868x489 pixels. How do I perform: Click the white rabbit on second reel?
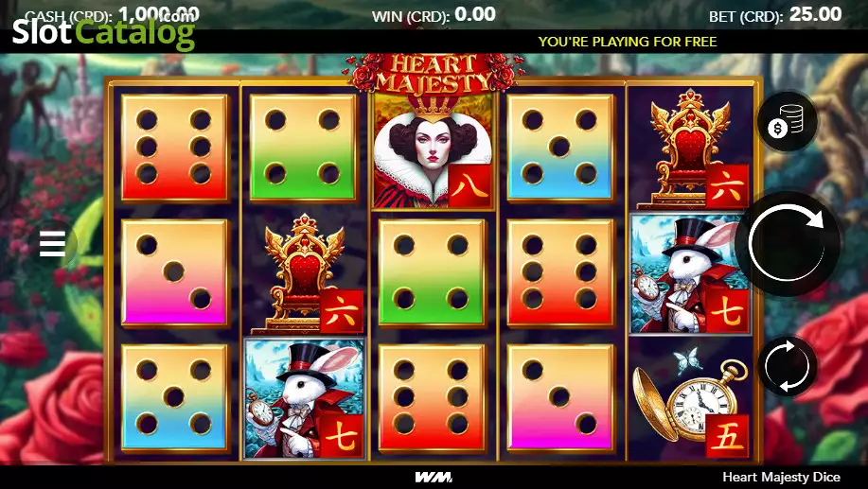point(305,399)
